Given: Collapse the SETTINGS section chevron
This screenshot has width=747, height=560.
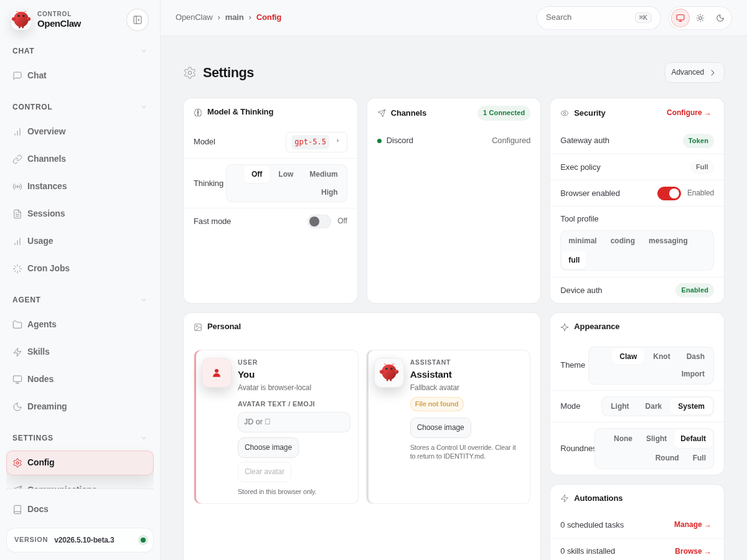Looking at the screenshot, I should click(x=144, y=438).
